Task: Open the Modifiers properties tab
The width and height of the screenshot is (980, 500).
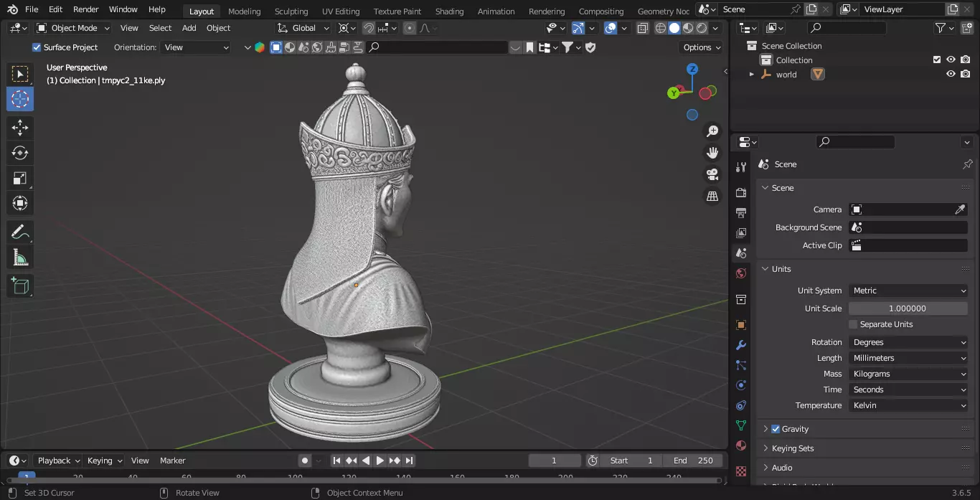Action: pos(741,345)
